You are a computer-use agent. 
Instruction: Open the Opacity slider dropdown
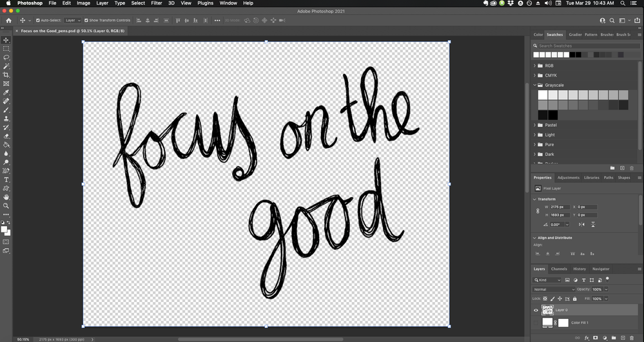coord(606,289)
